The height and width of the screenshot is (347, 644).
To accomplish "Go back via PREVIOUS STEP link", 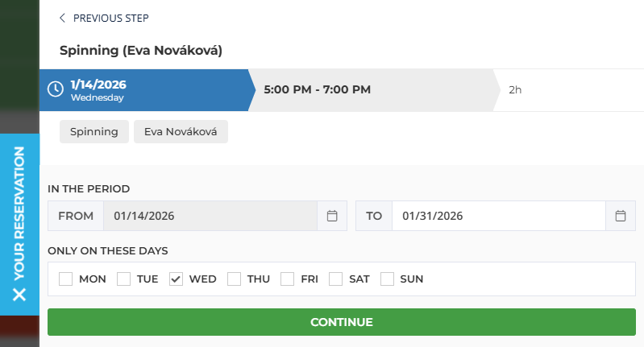I will (x=110, y=19).
